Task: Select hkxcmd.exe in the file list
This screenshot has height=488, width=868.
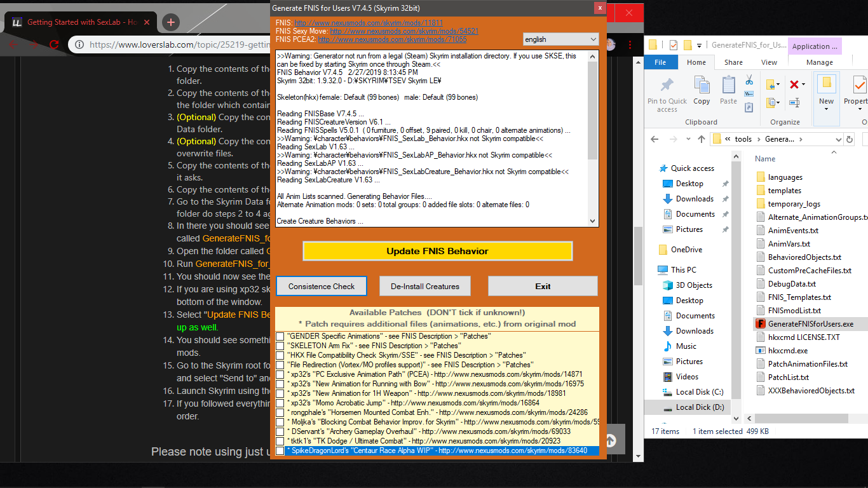Action: [787, 350]
